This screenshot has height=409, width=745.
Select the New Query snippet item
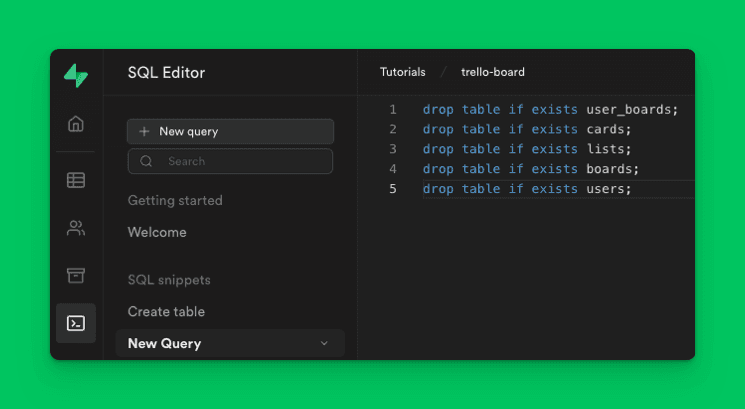[x=165, y=344]
